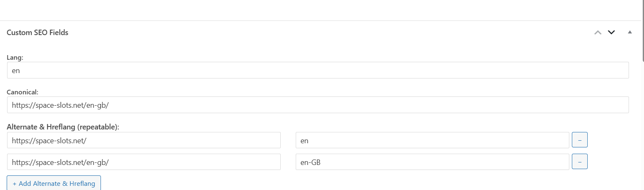This screenshot has width=644, height=190.
Task: Click the "Canonical:" field label
Action: (x=23, y=92)
